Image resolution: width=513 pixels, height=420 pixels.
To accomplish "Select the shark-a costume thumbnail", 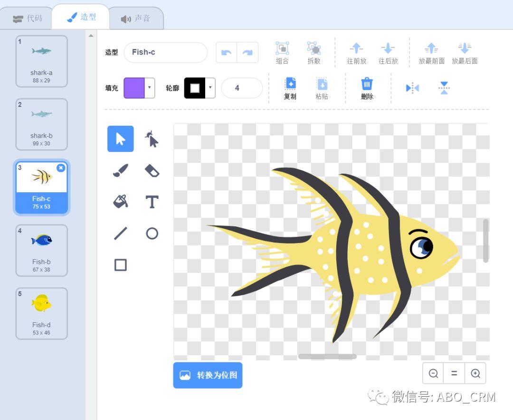I will tap(41, 61).
